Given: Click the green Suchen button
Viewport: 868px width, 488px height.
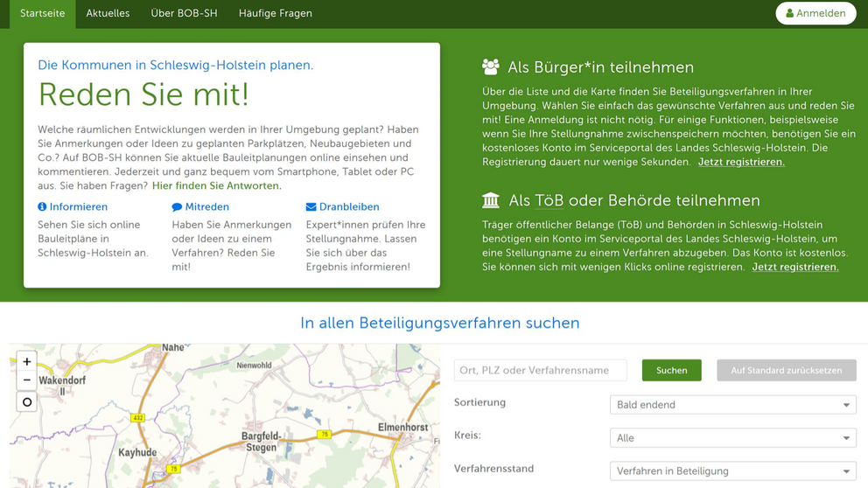Looking at the screenshot, I should coord(671,370).
